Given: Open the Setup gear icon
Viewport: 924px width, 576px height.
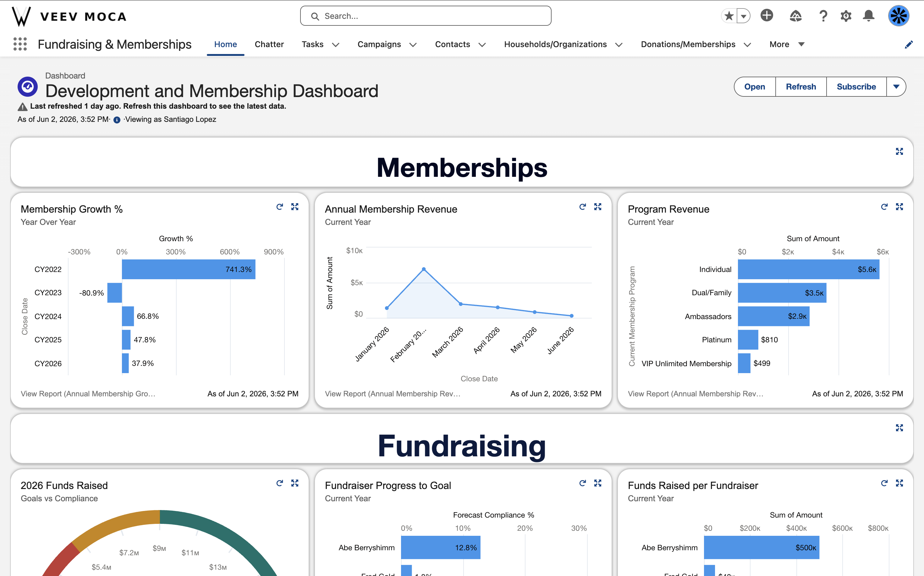Looking at the screenshot, I should (x=845, y=16).
